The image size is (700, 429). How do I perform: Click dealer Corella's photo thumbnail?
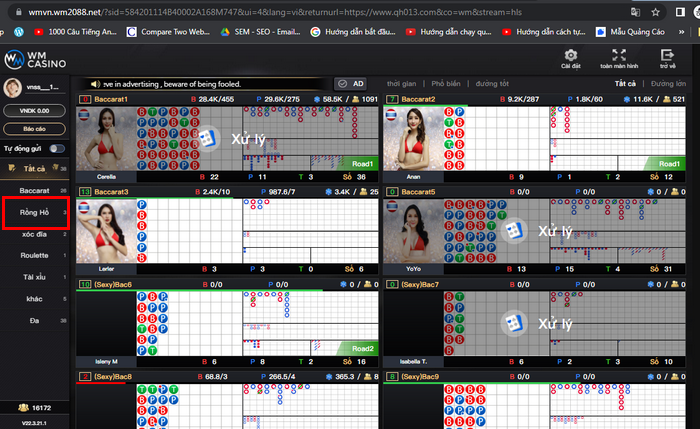pos(106,139)
